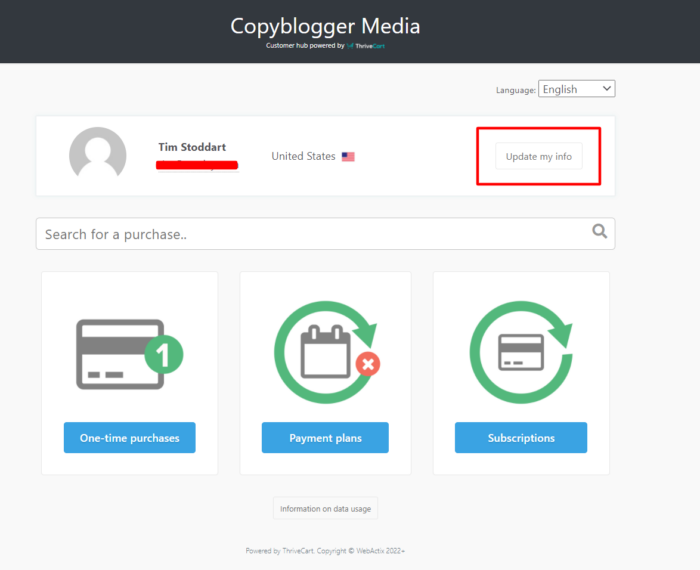Click Information on data usage button

click(x=325, y=508)
